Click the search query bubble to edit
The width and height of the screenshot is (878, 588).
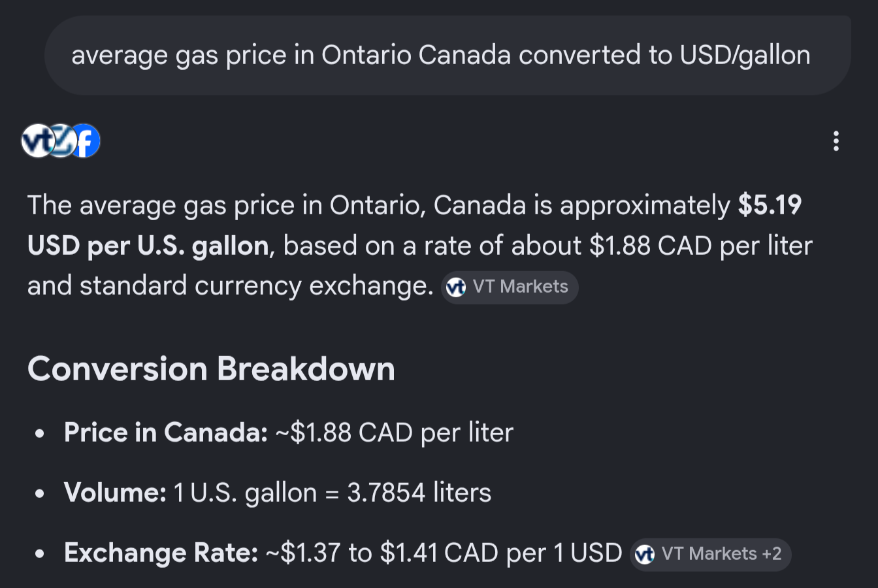[x=447, y=56]
